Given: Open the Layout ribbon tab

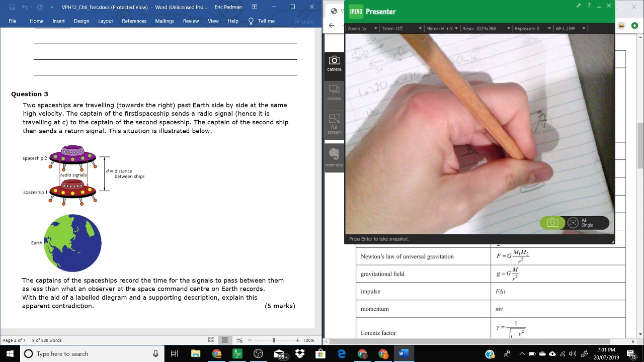Looking at the screenshot, I should tap(106, 21).
